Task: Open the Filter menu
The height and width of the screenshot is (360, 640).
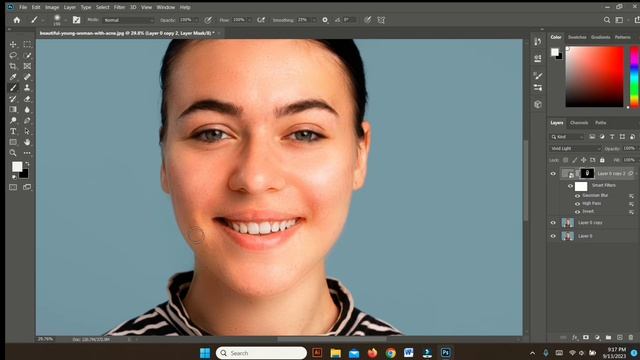Action: coord(119,7)
